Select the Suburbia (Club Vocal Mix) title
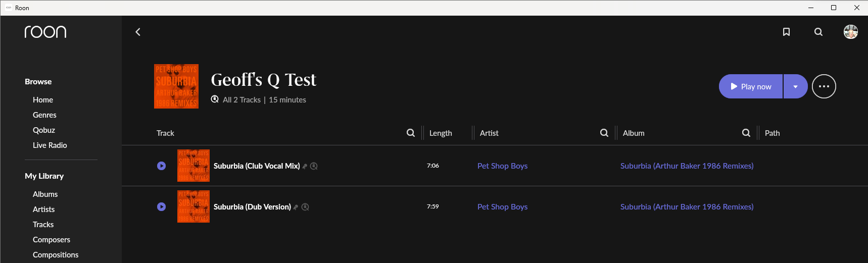The image size is (868, 263). pyautogui.click(x=257, y=166)
